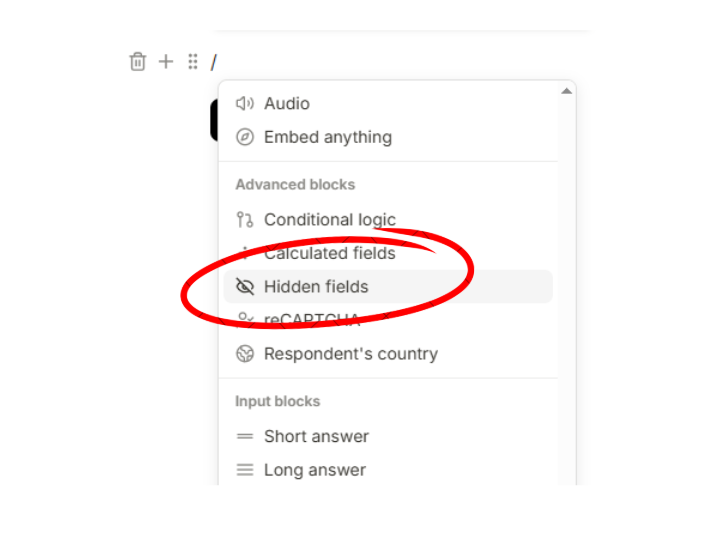This screenshot has width=728, height=545.
Task: Click the Short answer lines icon
Action: (x=245, y=437)
